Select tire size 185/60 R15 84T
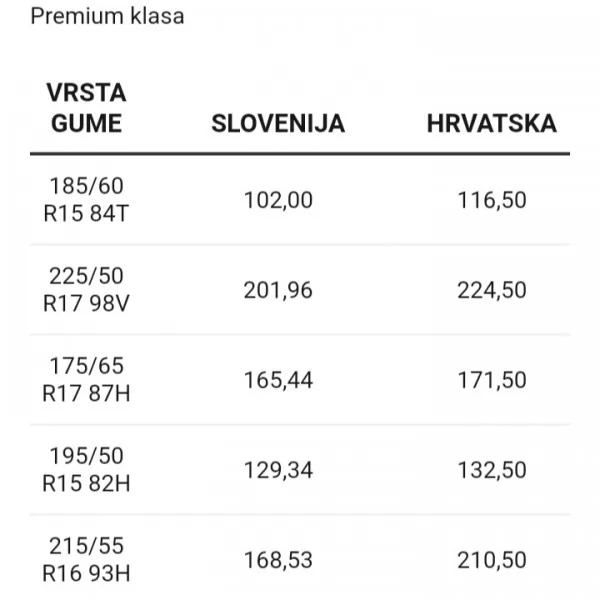 pyautogui.click(x=86, y=200)
